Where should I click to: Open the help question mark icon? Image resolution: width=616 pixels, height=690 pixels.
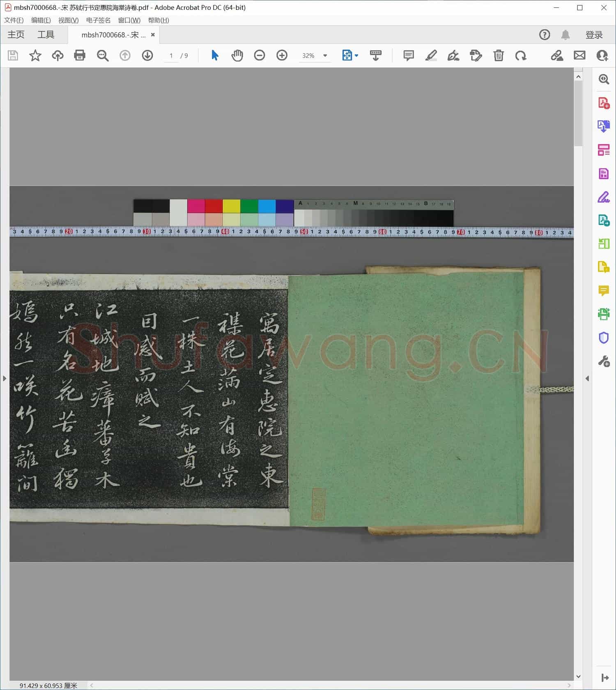(x=545, y=35)
